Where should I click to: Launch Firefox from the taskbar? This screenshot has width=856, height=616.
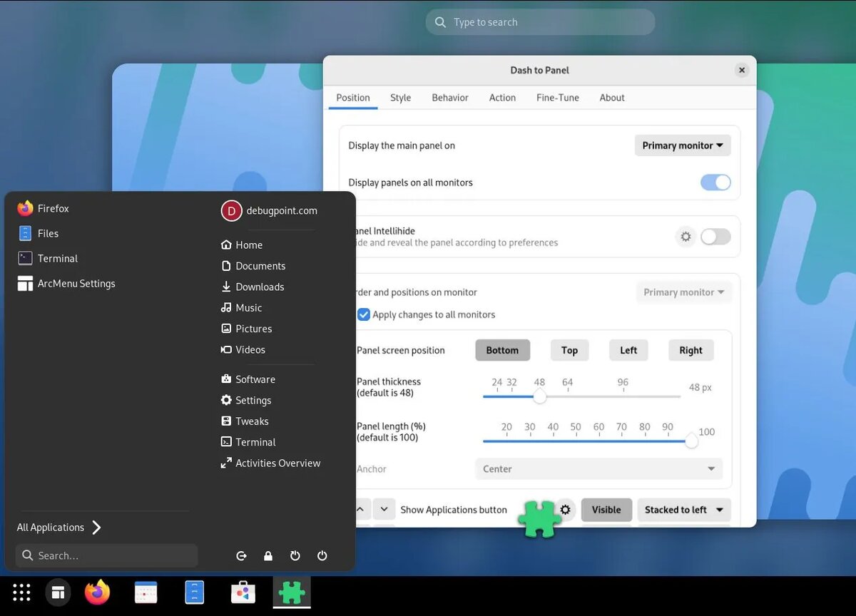97,592
